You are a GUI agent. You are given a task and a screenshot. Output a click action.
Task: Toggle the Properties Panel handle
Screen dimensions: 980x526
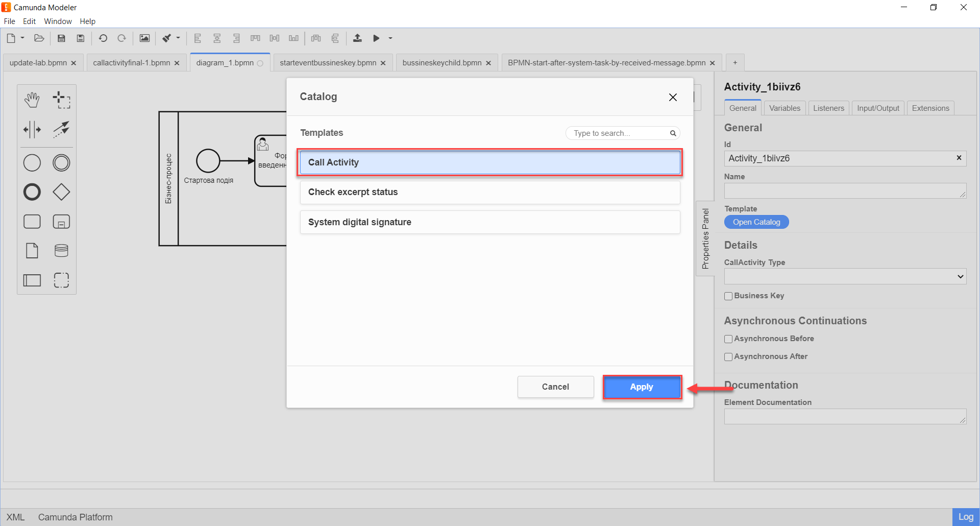pos(705,238)
